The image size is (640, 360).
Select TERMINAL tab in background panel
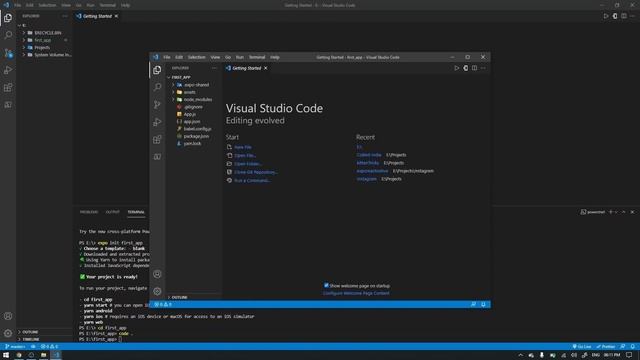point(136,212)
